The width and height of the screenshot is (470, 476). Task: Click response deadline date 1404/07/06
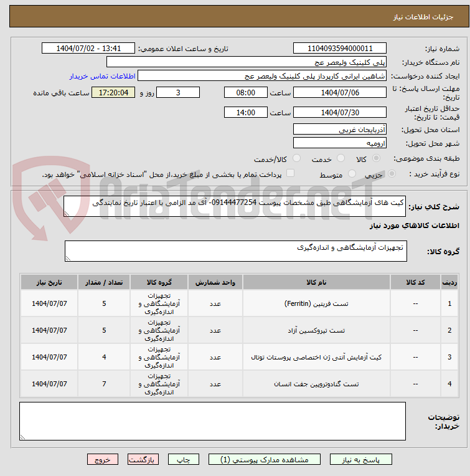[x=340, y=93]
